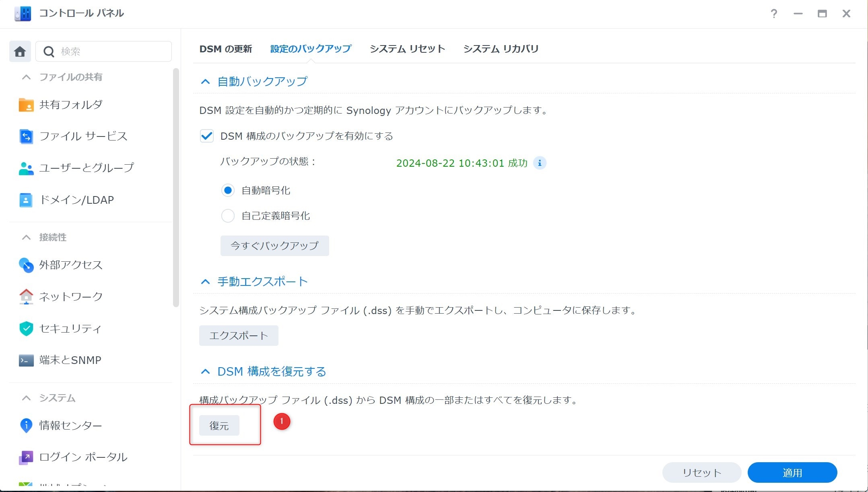Collapse the 手動エクスポート (Manual Export) section

205,281
